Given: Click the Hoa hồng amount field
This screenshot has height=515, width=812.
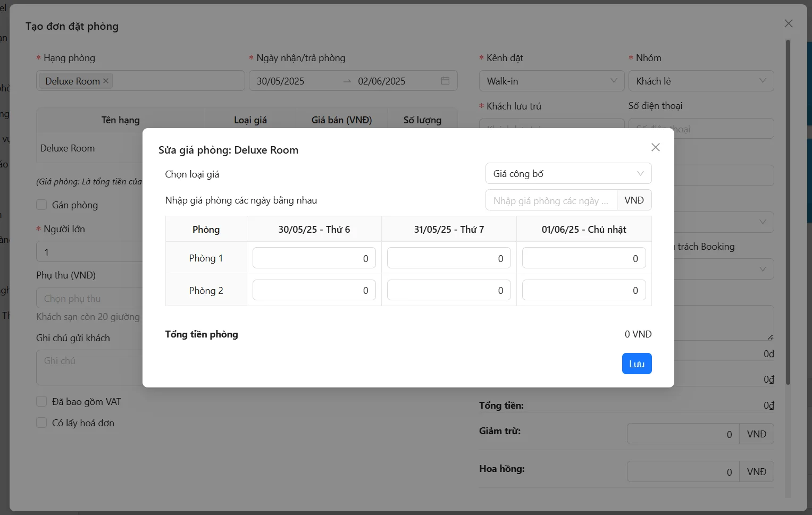Looking at the screenshot, I should (682, 472).
